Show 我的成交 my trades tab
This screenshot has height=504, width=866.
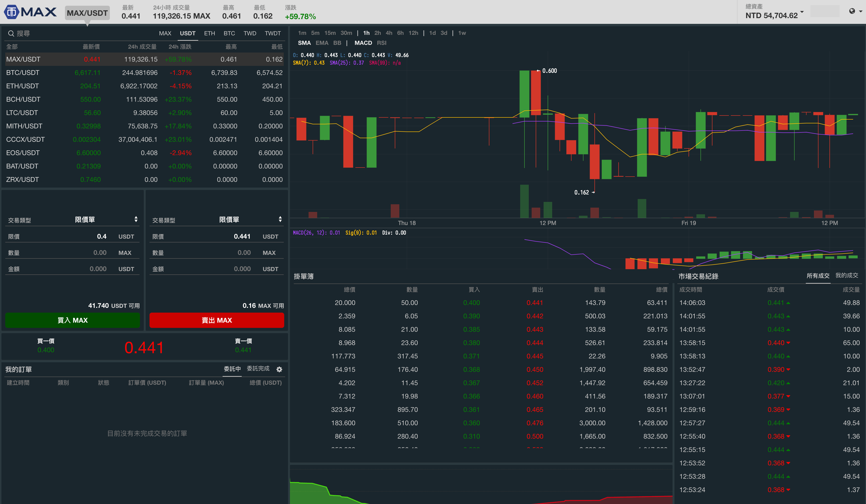[847, 275]
